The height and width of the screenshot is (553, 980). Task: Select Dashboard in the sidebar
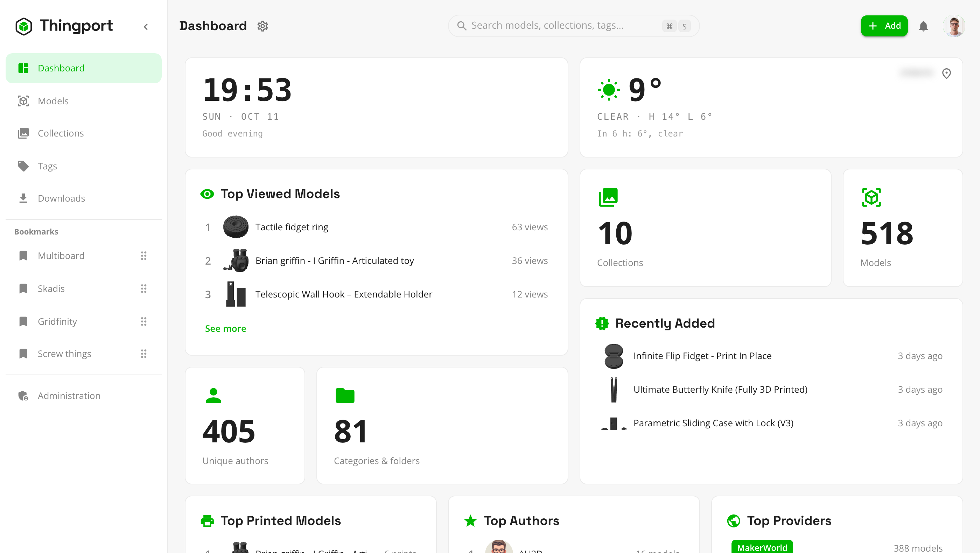(x=83, y=68)
